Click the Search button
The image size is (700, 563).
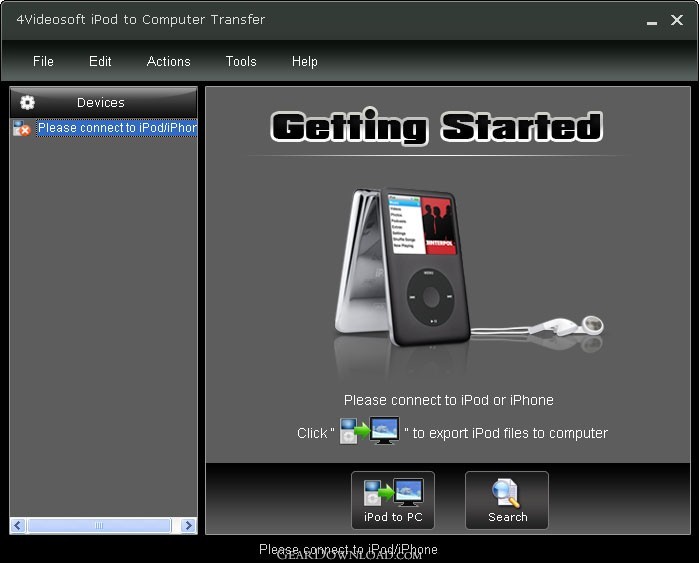[507, 500]
